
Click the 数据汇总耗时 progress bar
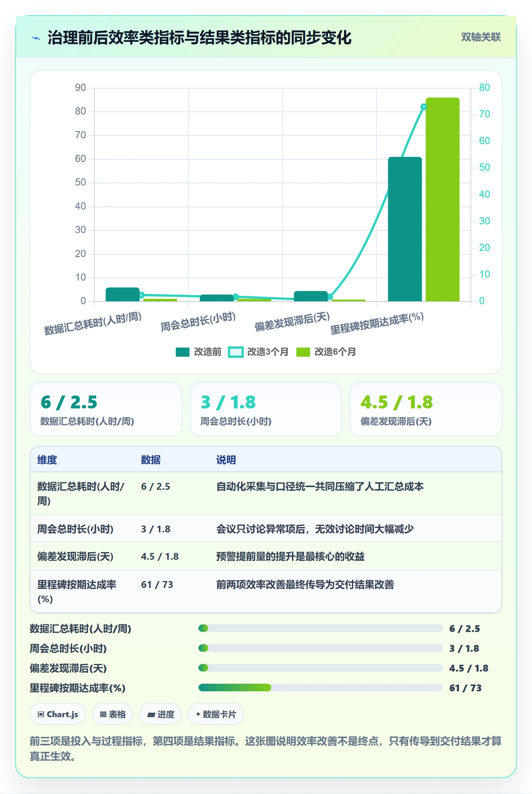click(320, 628)
